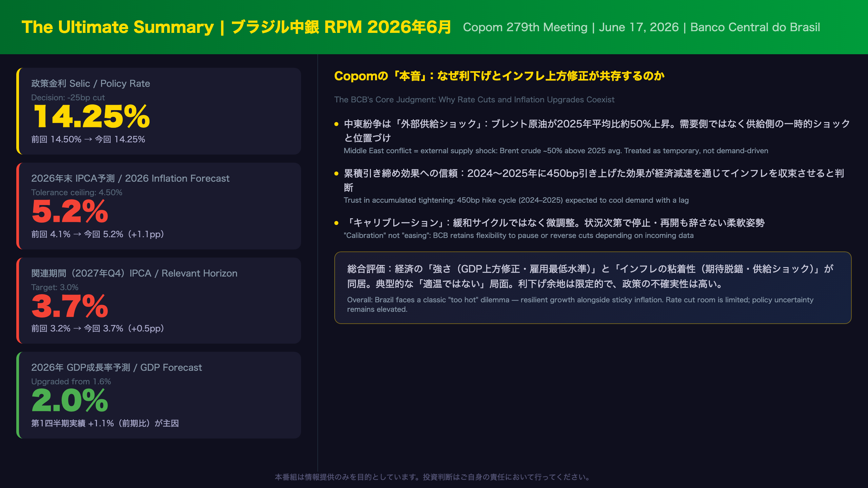Click the yellow bullet beside キャリブレーション
Viewport: 868px width, 488px height.
coord(336,223)
